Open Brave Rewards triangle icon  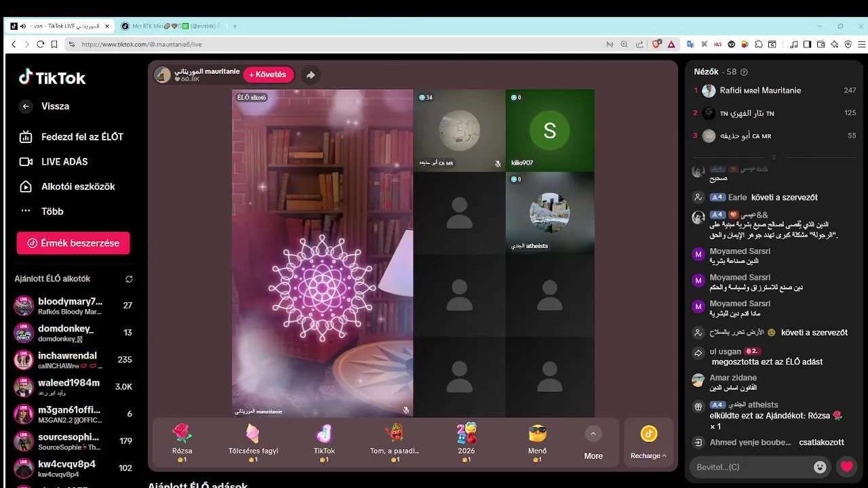click(671, 44)
